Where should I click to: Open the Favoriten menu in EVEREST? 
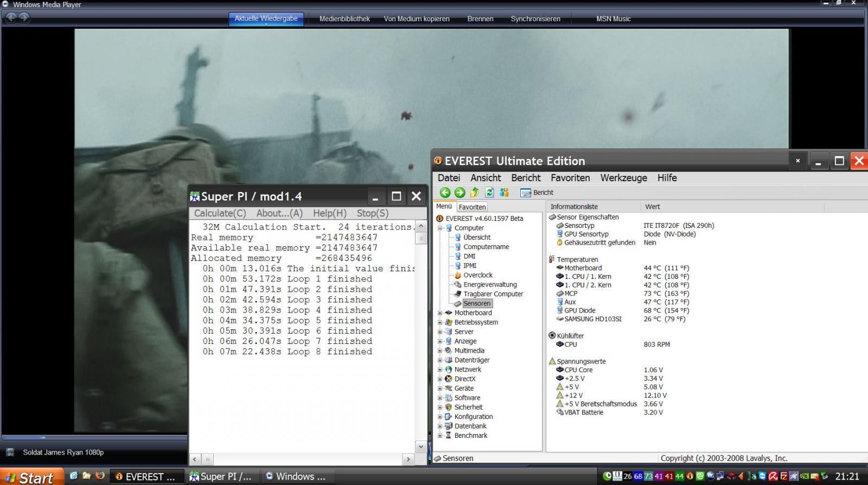click(570, 178)
